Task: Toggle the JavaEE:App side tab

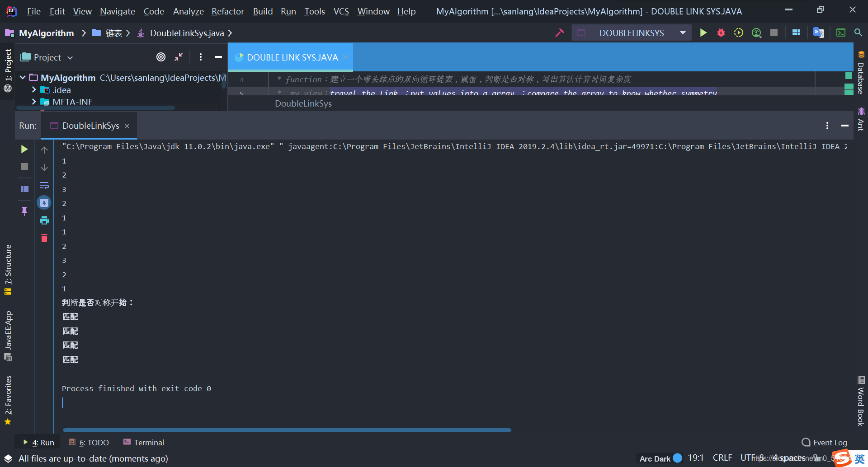Action: point(8,336)
